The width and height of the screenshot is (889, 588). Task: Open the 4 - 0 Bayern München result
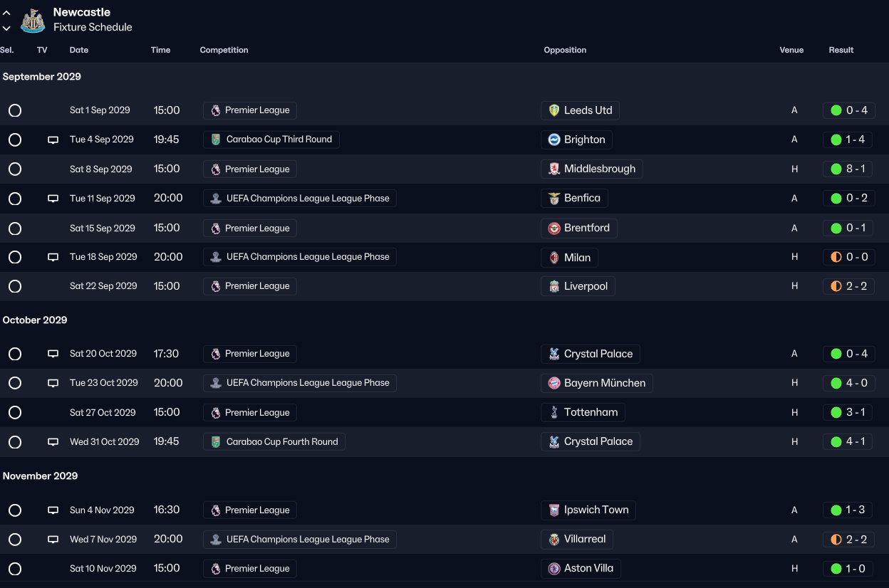849,383
